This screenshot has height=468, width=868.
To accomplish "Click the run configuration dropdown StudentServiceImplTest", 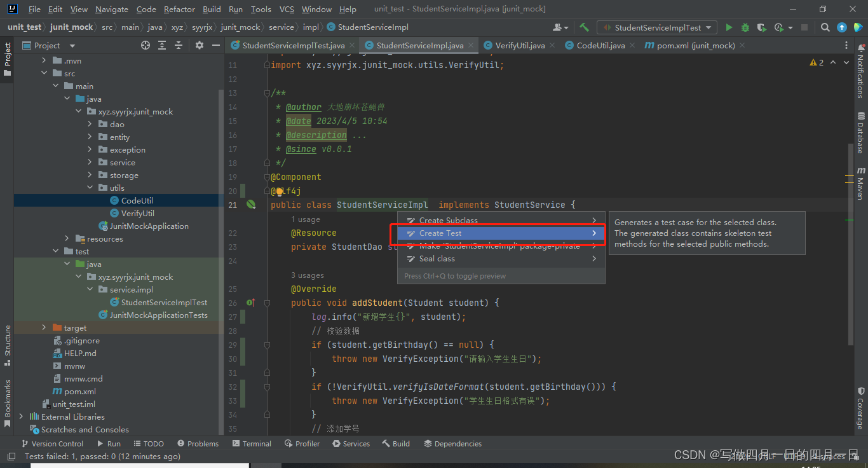I will point(656,27).
